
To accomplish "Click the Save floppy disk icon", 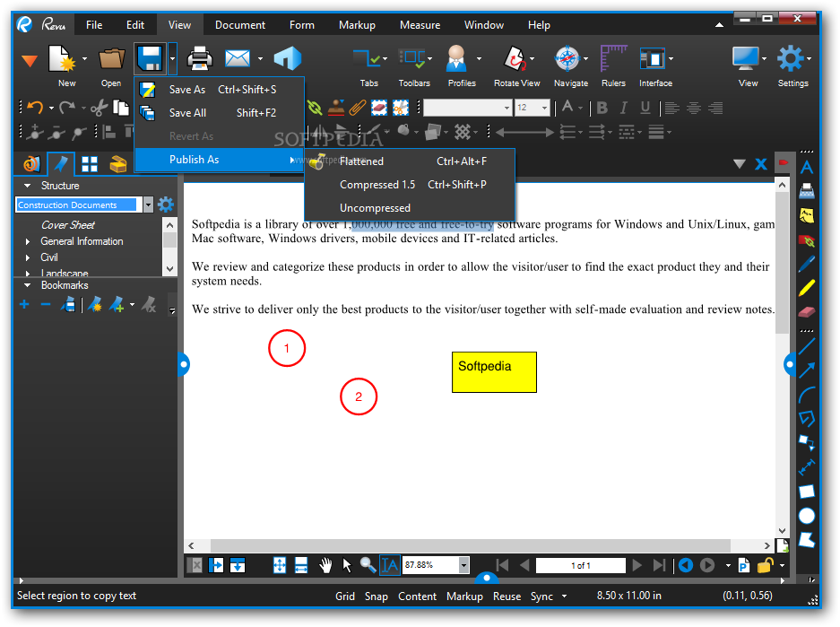I will point(150,58).
